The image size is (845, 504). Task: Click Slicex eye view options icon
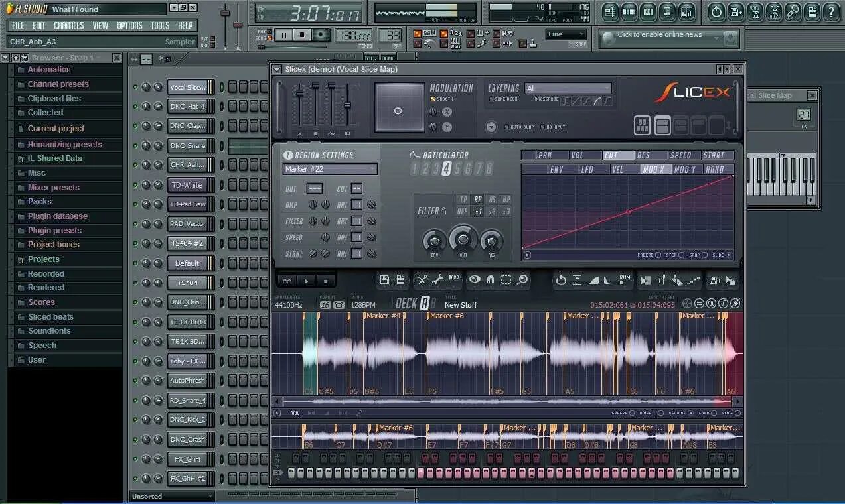point(474,280)
